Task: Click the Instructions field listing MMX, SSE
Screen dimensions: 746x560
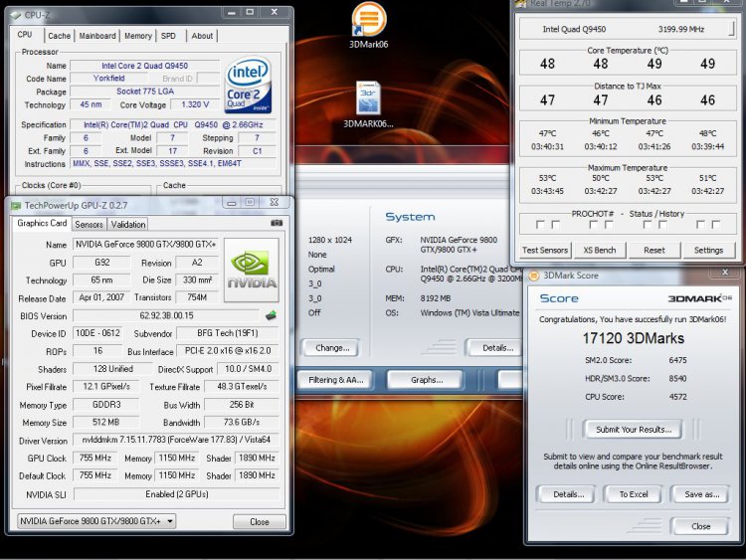Action: click(173, 163)
